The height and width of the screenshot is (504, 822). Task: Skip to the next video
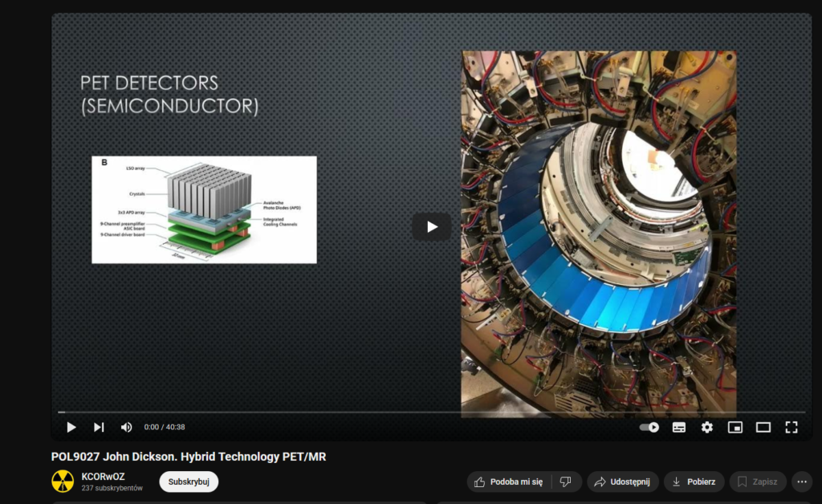pyautogui.click(x=99, y=427)
